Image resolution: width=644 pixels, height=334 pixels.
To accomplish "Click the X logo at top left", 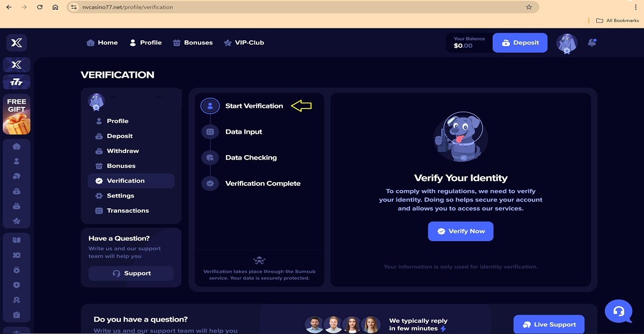I will coord(17,42).
